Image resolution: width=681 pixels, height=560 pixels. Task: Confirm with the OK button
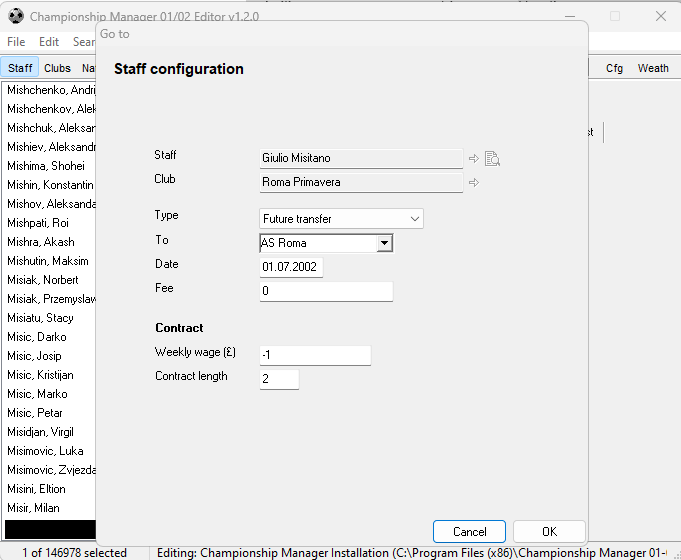(549, 531)
